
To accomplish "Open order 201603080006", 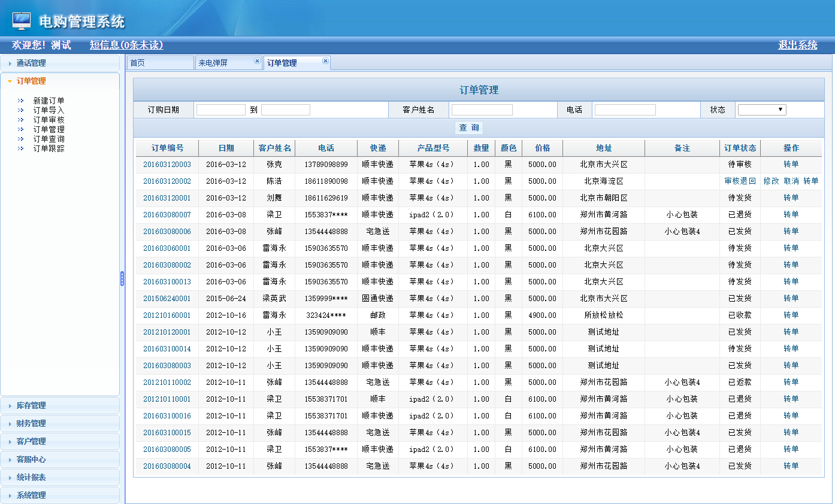I will [167, 232].
